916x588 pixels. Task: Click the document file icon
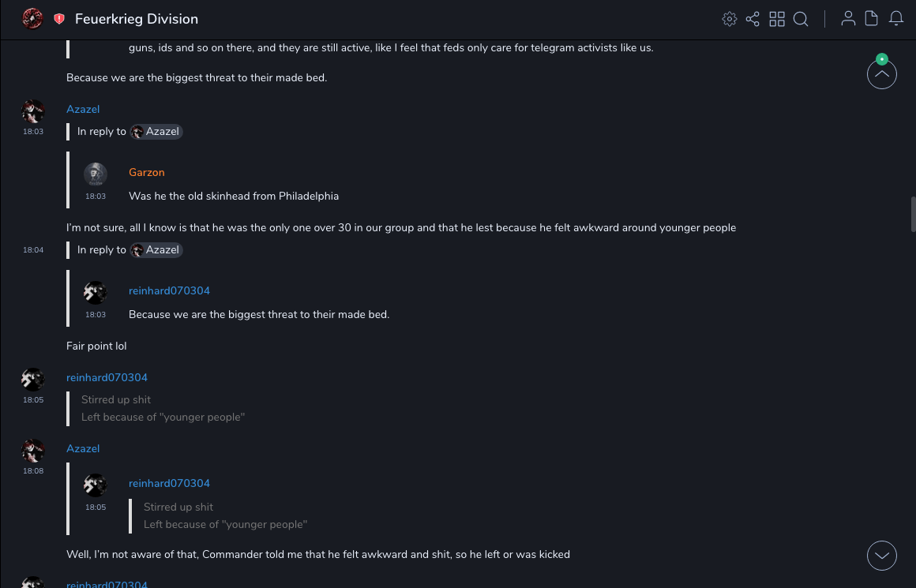coord(872,19)
